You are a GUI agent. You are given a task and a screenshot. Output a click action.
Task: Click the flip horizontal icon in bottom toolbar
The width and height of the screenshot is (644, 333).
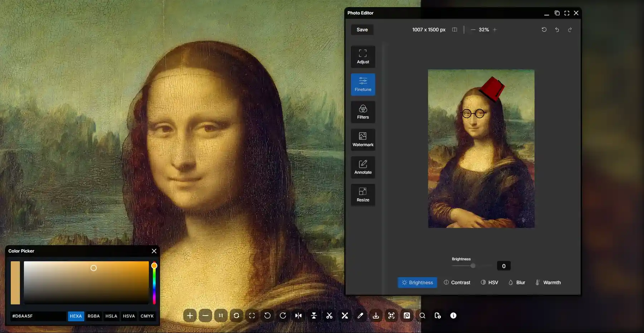298,315
